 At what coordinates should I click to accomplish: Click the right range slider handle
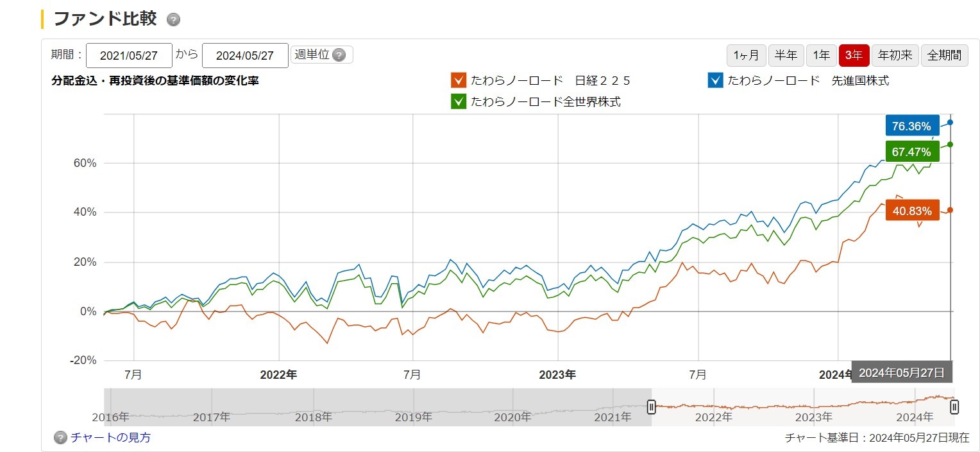[954, 406]
